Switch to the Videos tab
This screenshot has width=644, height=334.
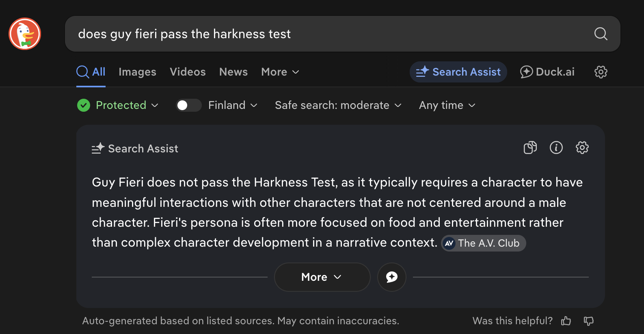click(x=188, y=72)
